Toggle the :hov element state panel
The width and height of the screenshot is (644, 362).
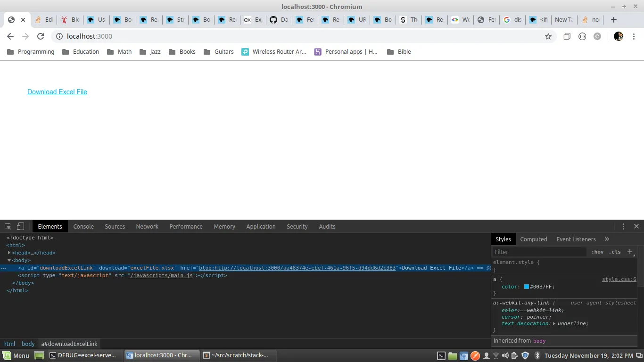click(597, 252)
